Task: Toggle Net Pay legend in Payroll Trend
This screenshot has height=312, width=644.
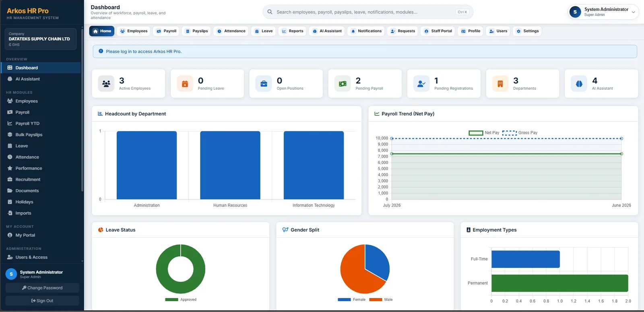Action: (484, 133)
